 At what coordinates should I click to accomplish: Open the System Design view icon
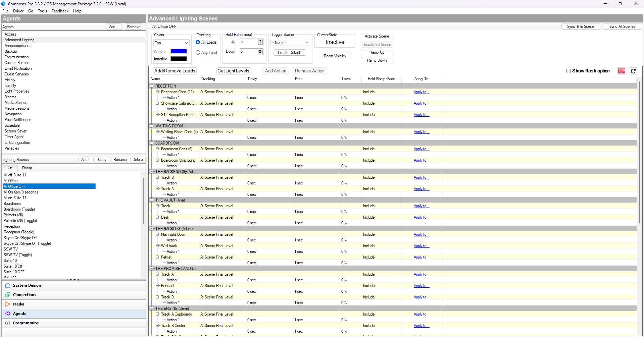click(x=8, y=285)
